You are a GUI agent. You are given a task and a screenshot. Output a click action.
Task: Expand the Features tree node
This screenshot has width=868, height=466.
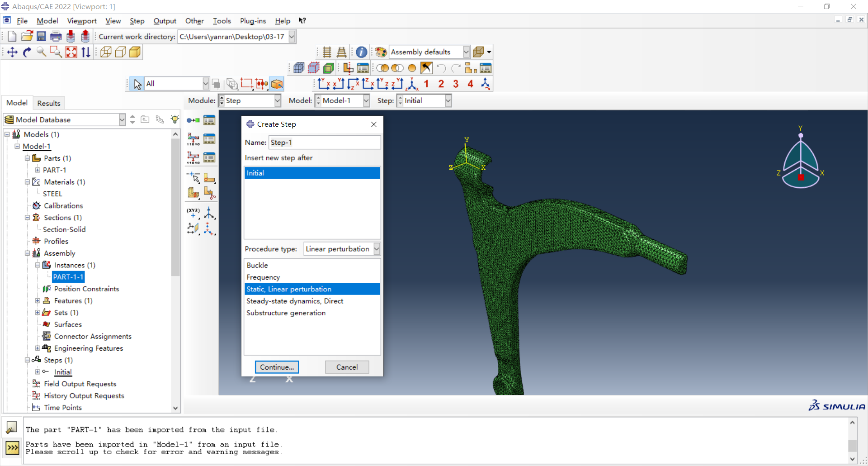(38, 301)
